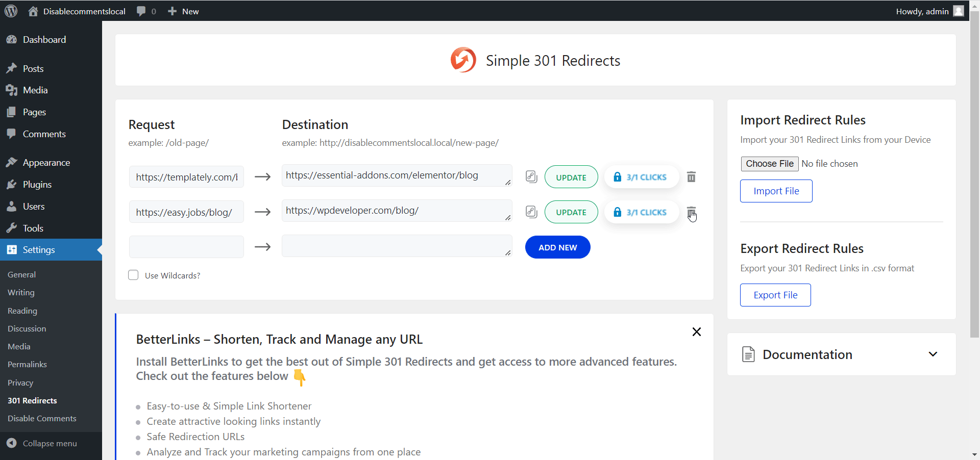Screen dimensions: 980x460
Task: Enable the Use Wildcards checkbox
Action: coord(133,275)
